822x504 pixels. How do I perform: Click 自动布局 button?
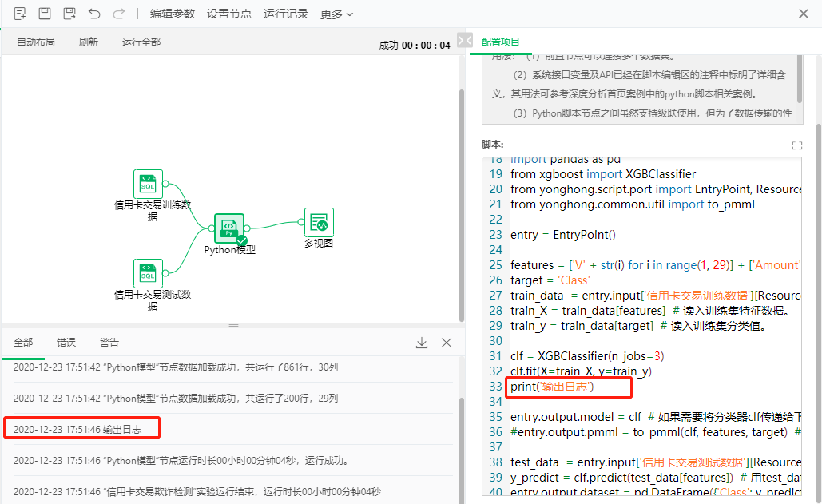pos(36,42)
